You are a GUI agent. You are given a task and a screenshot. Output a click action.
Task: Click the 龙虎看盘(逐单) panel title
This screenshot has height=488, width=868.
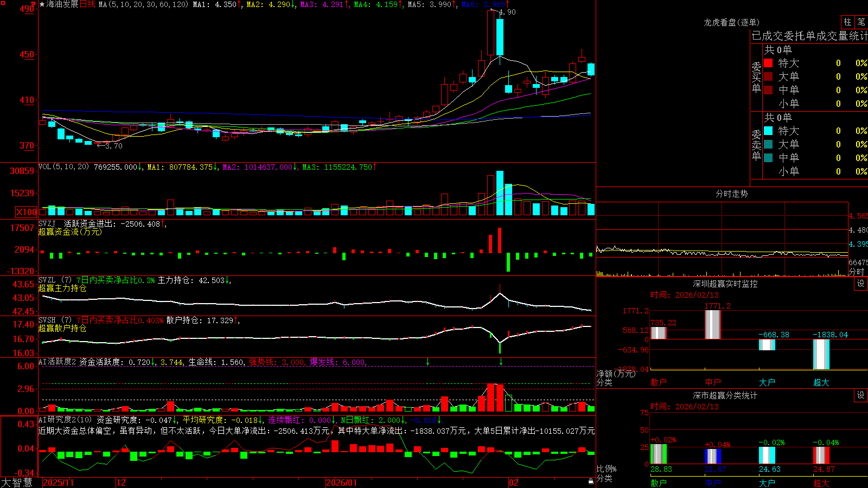pos(731,22)
